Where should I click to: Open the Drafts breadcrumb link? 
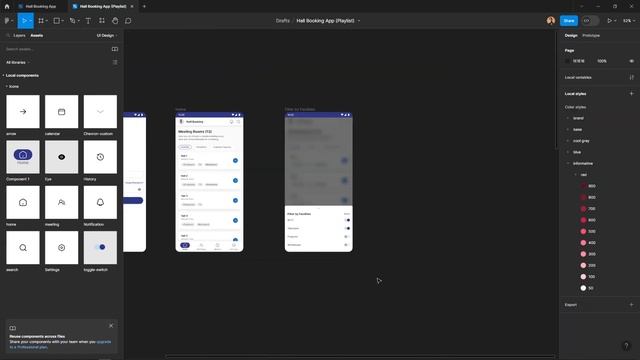282,21
